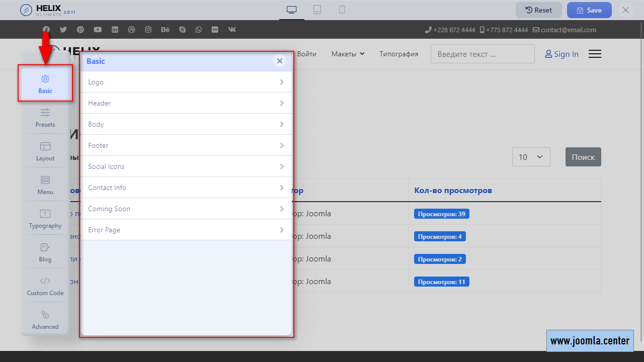Click the search text input field
This screenshot has width=644, height=362.
pyautogui.click(x=482, y=54)
